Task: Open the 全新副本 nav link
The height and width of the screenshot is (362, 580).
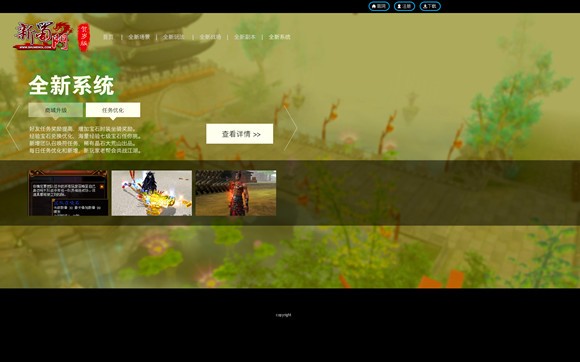Action: (245, 37)
